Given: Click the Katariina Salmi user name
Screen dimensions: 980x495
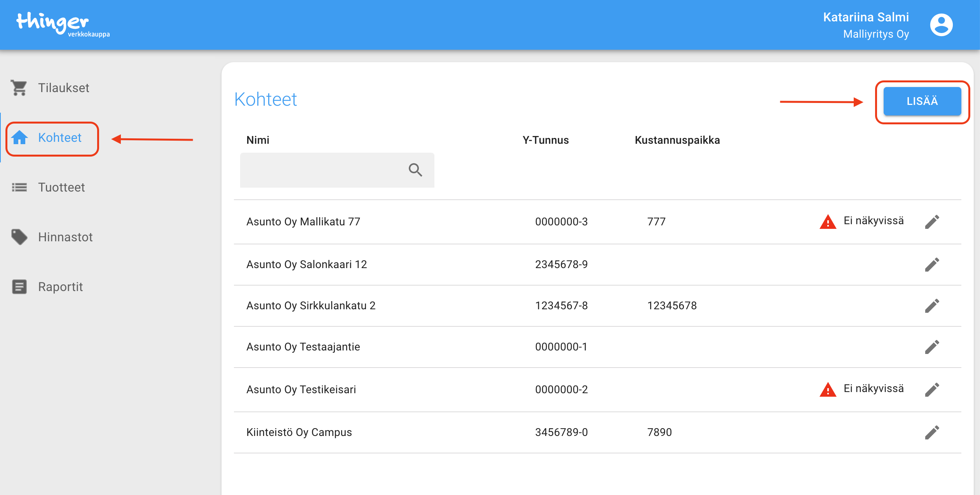Looking at the screenshot, I should tap(866, 17).
